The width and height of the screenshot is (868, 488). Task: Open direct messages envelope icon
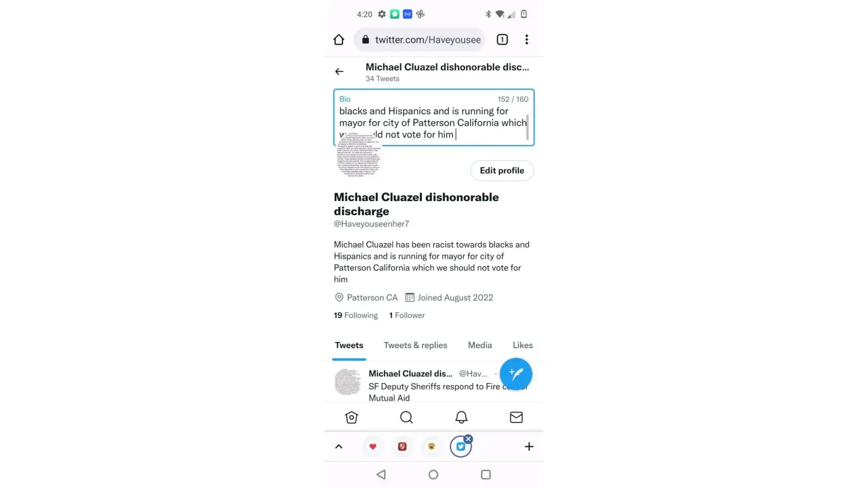516,417
